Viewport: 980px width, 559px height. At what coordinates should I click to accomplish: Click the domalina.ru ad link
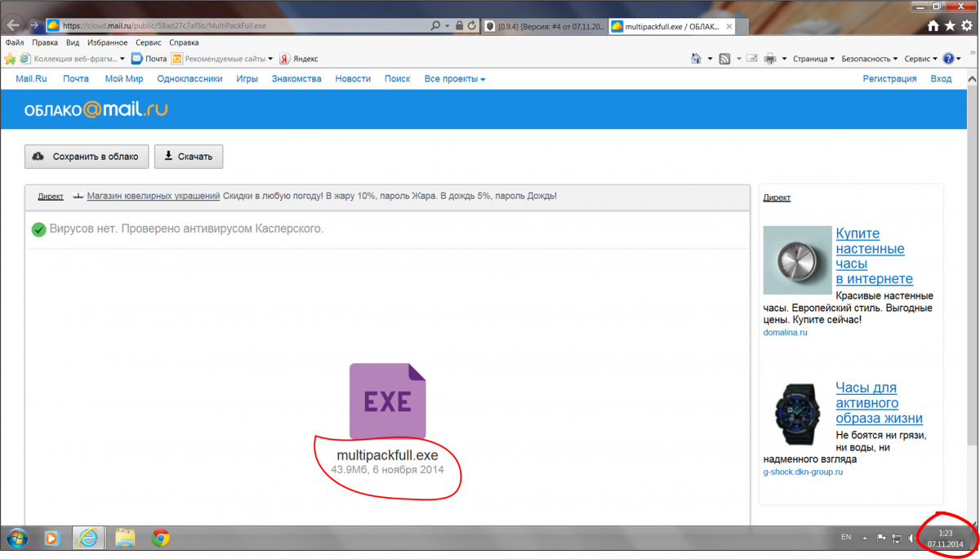coord(785,333)
